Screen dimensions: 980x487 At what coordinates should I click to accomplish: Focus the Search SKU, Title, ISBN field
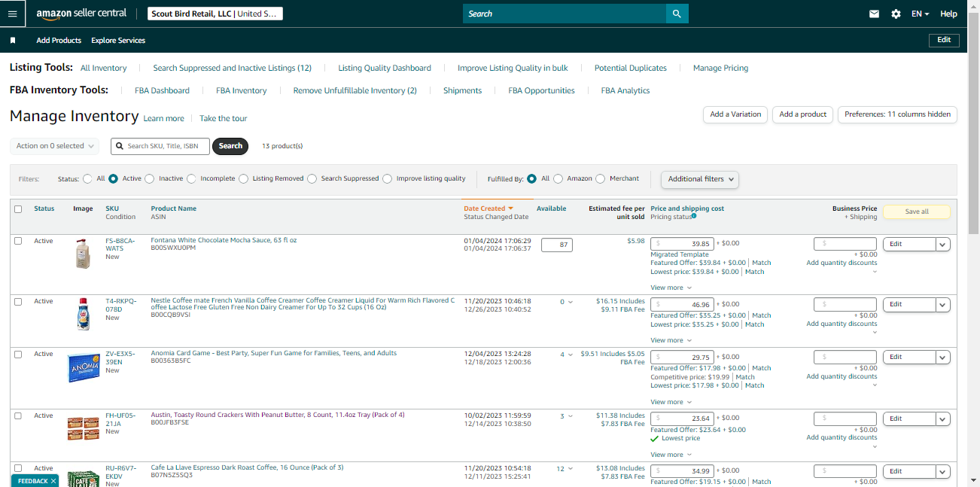[160, 146]
